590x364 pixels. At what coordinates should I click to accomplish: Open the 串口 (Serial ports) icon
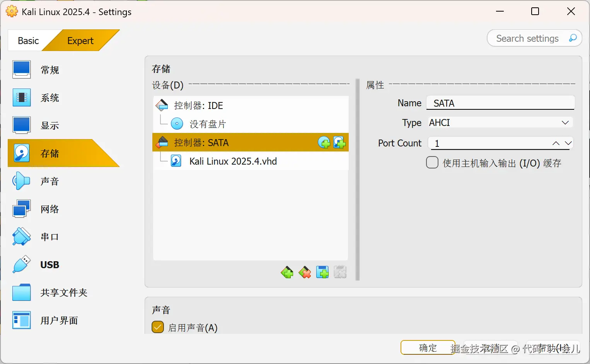click(x=21, y=236)
